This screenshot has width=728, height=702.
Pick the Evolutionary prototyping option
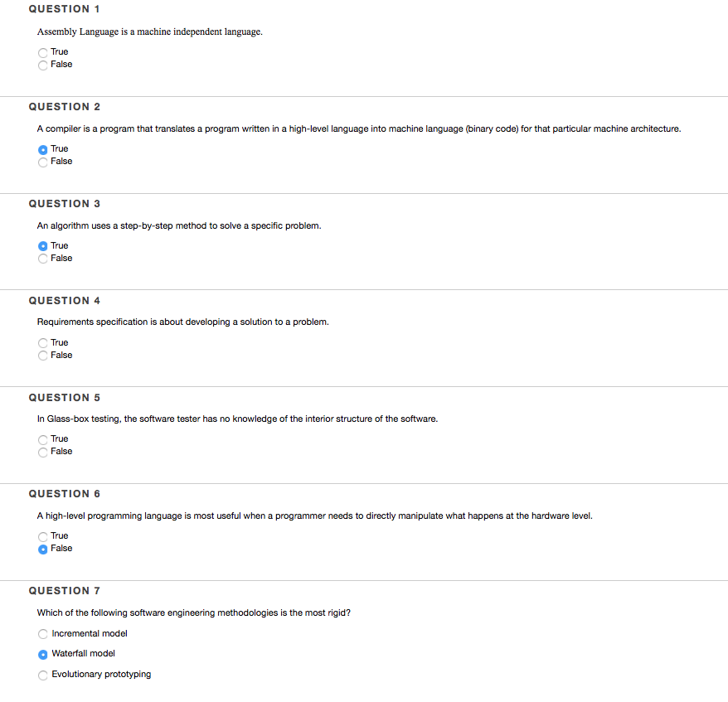43,675
